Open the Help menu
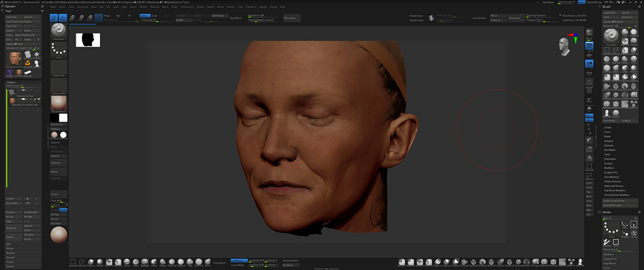Image resolution: width=644 pixels, height=270 pixels. tap(282, 7)
